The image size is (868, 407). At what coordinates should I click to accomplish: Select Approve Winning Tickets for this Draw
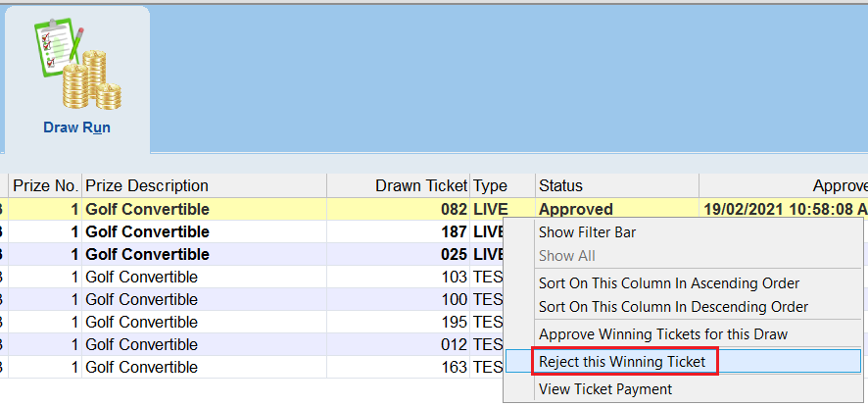tap(662, 334)
